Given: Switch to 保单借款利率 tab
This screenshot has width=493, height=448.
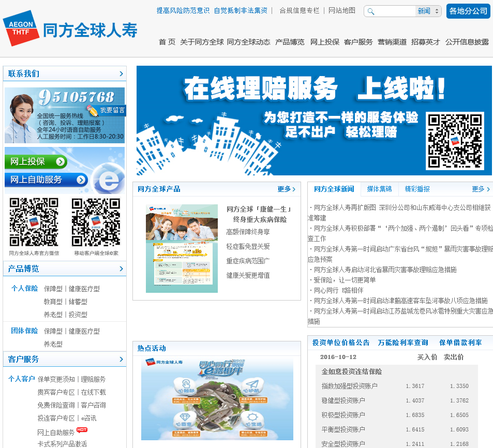Looking at the screenshot, I should click(460, 342).
